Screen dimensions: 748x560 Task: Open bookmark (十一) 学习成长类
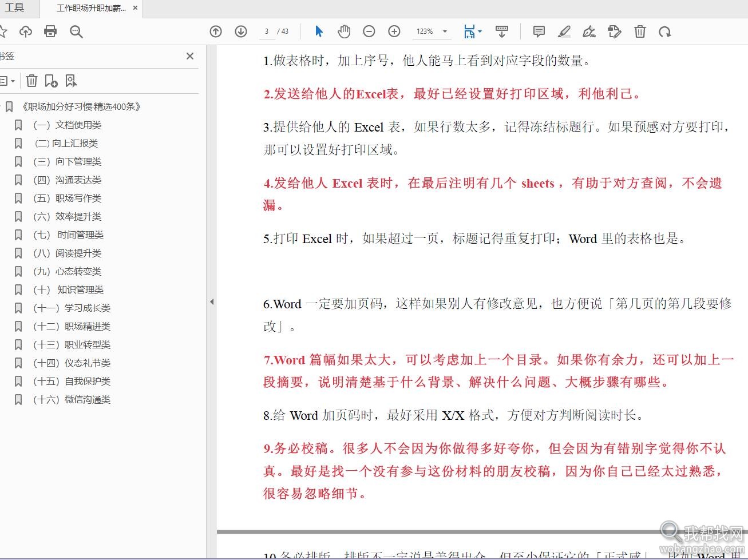click(x=72, y=308)
